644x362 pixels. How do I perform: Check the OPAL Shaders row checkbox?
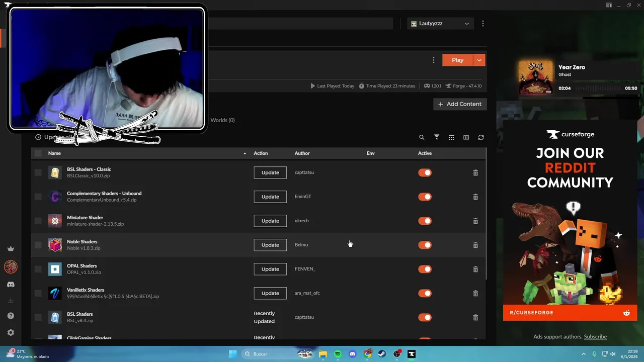[x=38, y=269]
